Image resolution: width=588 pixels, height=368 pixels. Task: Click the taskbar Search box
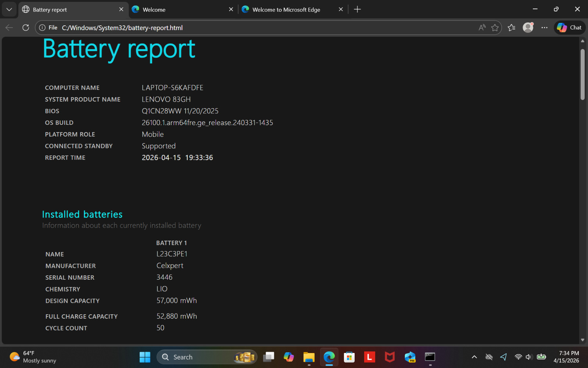[x=207, y=357]
